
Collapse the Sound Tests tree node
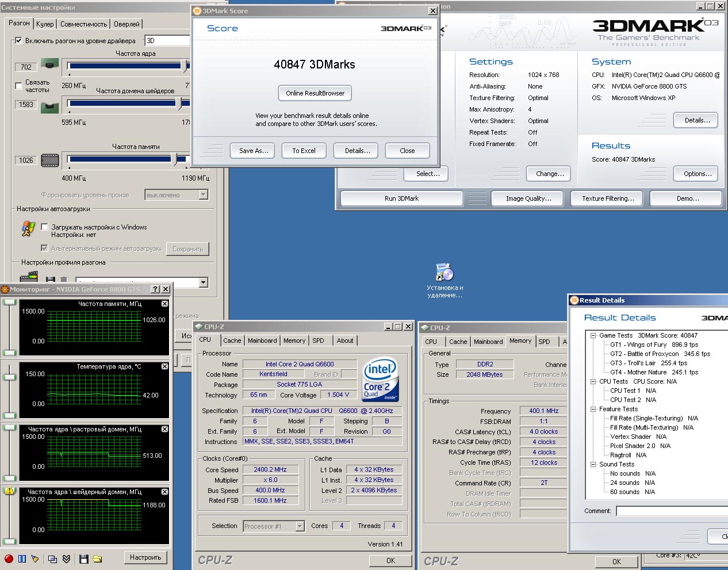593,464
